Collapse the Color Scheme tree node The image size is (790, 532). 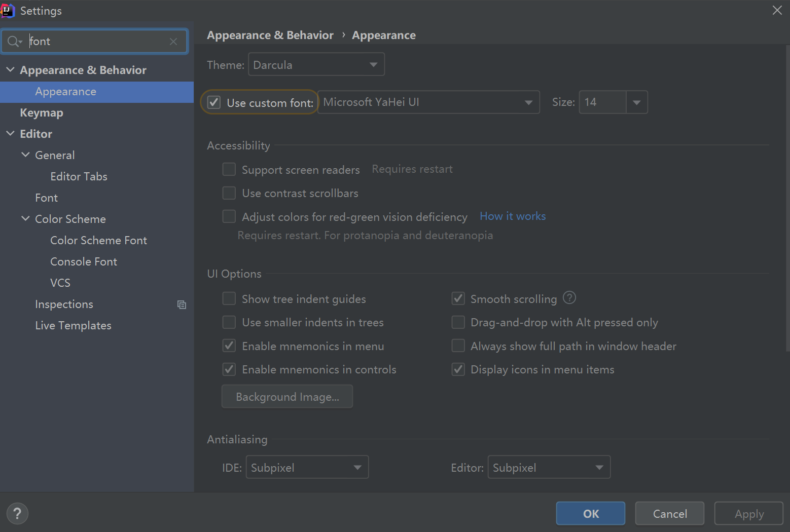click(x=25, y=218)
